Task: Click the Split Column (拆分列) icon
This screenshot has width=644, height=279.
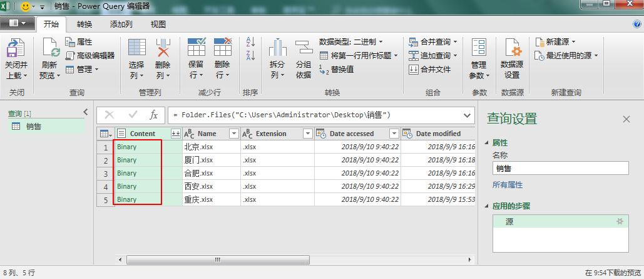Action: coord(277,48)
